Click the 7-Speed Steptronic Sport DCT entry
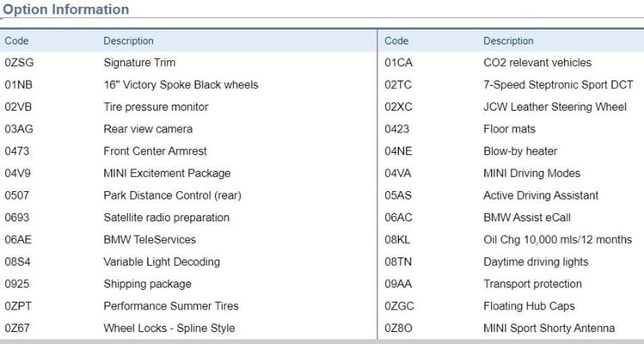Image resolution: width=644 pixels, height=344 pixels. 558,85
